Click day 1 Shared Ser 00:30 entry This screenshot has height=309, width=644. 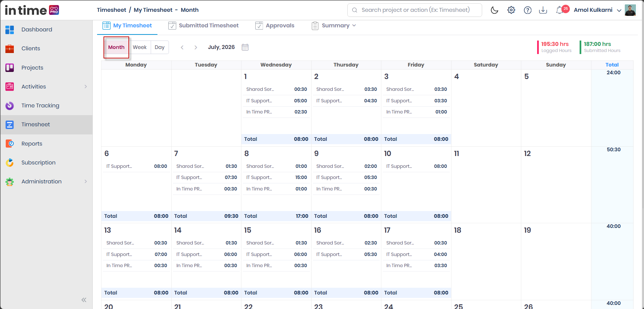[x=276, y=89]
